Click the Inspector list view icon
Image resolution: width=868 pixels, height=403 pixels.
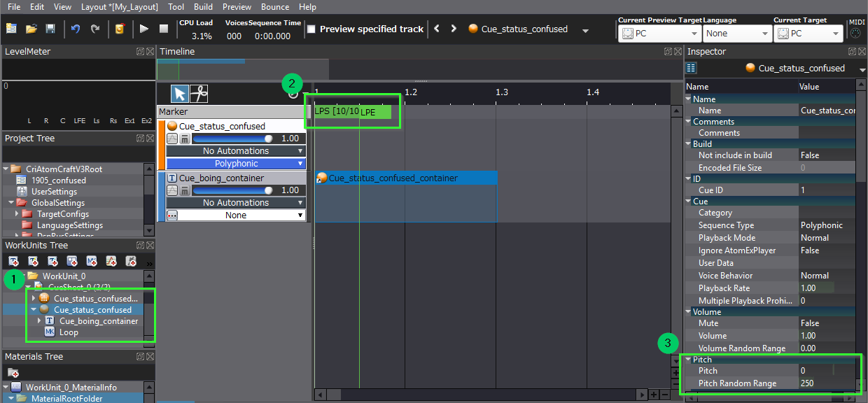(691, 68)
